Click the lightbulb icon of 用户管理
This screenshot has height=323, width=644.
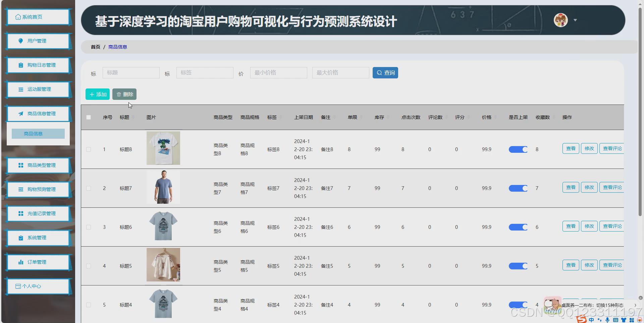point(21,41)
